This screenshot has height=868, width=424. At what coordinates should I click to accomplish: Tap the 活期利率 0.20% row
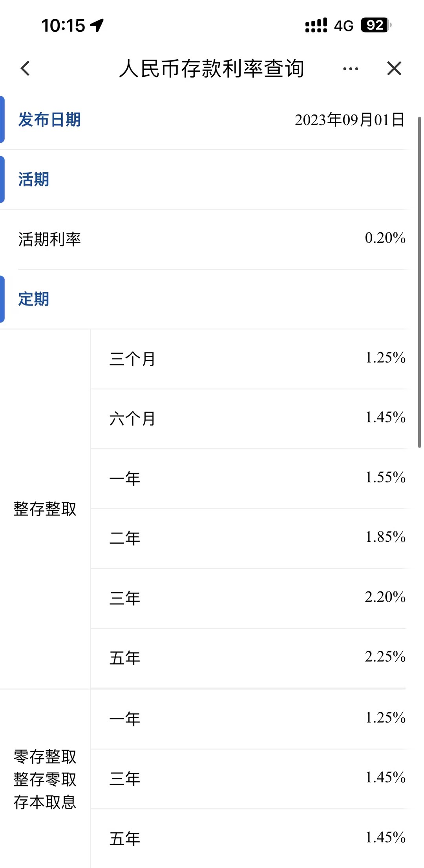(x=212, y=238)
